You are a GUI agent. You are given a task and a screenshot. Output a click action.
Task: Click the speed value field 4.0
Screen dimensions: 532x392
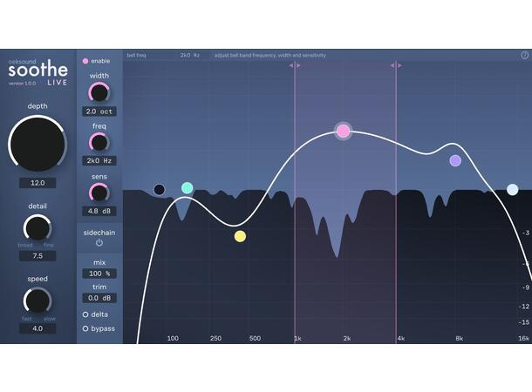pyautogui.click(x=38, y=328)
